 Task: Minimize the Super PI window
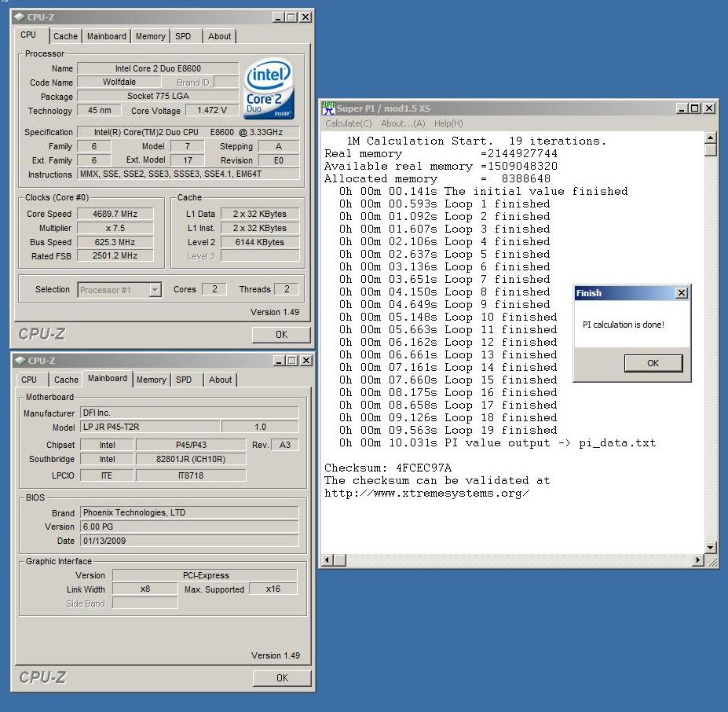tap(682, 108)
